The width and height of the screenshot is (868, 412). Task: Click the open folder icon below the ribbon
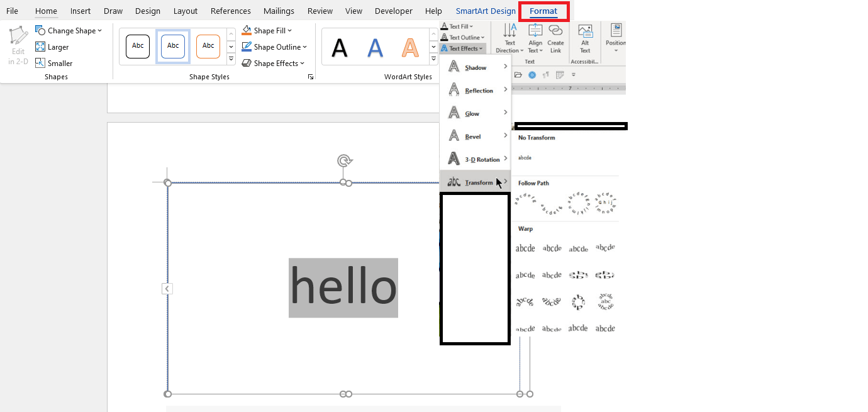pyautogui.click(x=518, y=75)
